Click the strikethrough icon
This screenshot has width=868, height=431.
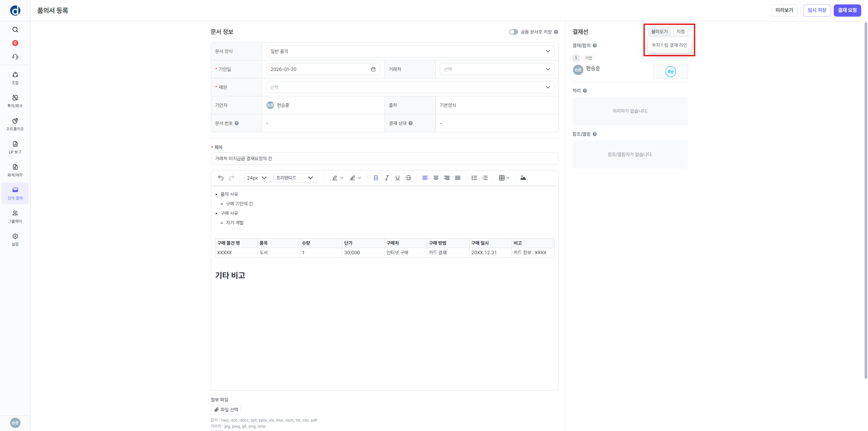(408, 178)
